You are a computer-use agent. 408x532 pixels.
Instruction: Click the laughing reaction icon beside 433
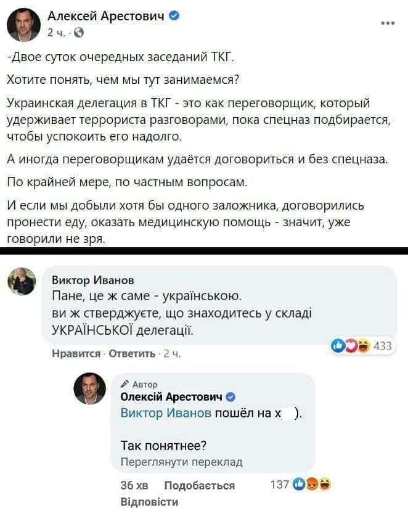click(364, 346)
